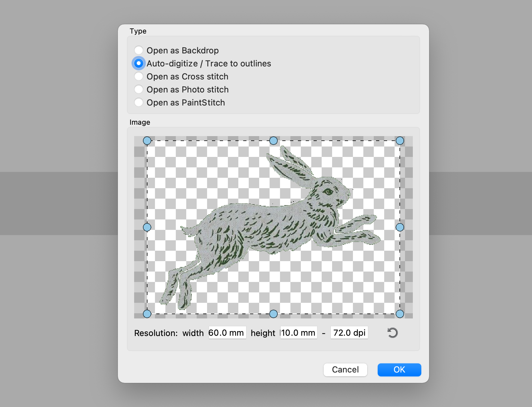The width and height of the screenshot is (532, 407).
Task: Click the dpi input field
Action: pos(349,333)
